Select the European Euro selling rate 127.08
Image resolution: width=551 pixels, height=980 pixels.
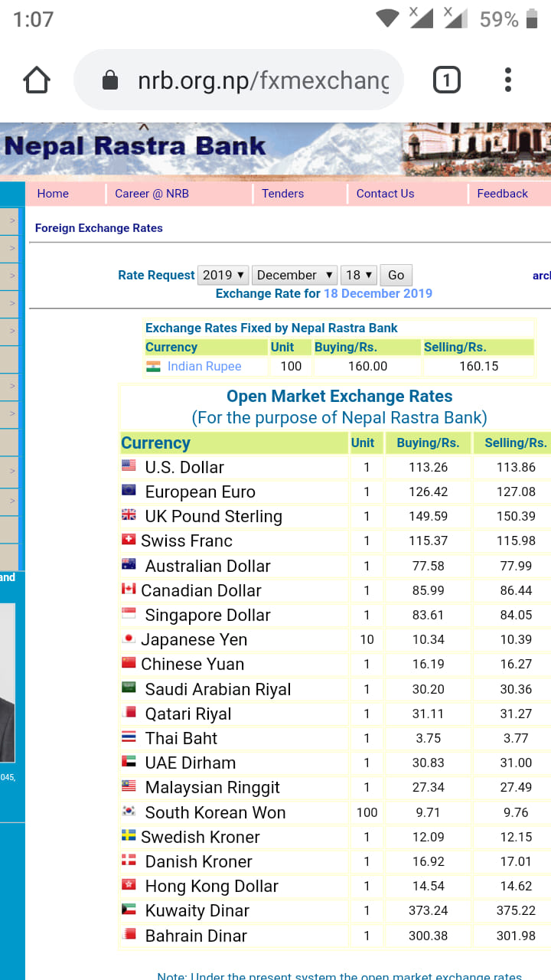click(x=516, y=492)
